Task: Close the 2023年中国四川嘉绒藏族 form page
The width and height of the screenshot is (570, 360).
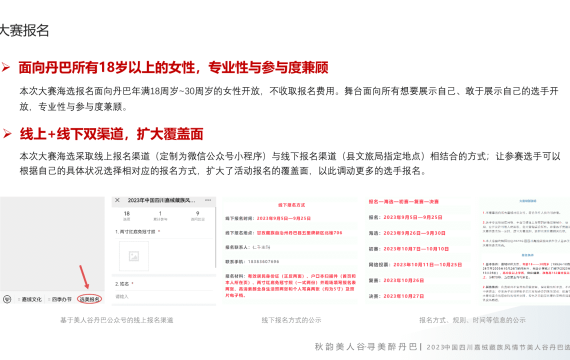Action: 117,200
